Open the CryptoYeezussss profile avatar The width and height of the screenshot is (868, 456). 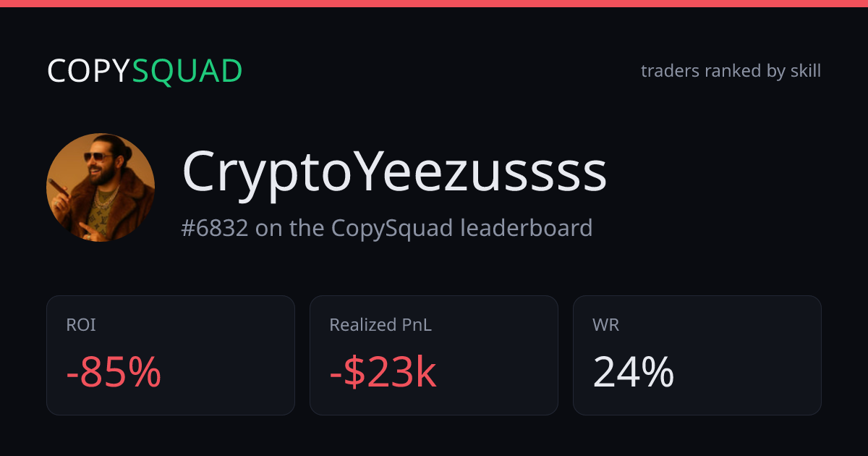(x=101, y=187)
